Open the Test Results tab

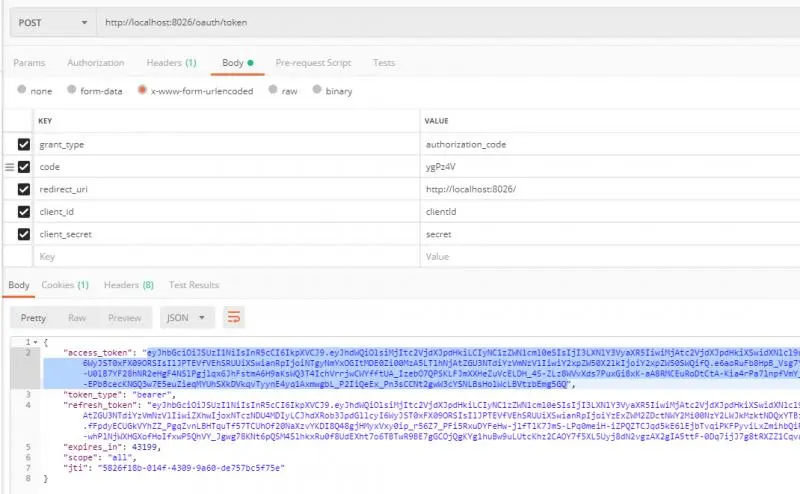point(194,285)
